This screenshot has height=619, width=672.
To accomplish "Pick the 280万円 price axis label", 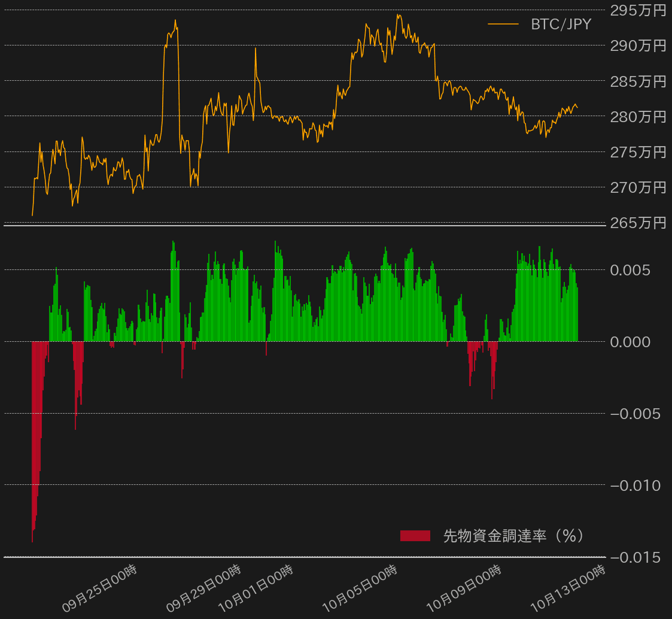I will tap(638, 116).
